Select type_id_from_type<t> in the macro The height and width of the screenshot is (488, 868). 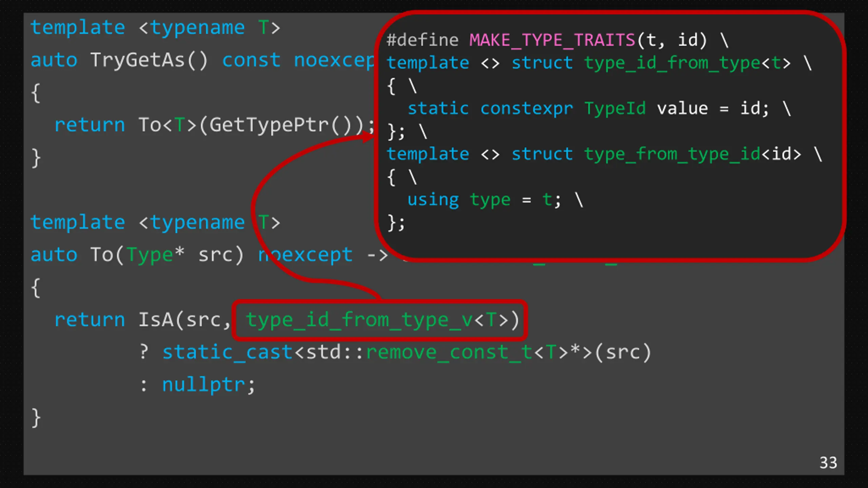(687, 64)
